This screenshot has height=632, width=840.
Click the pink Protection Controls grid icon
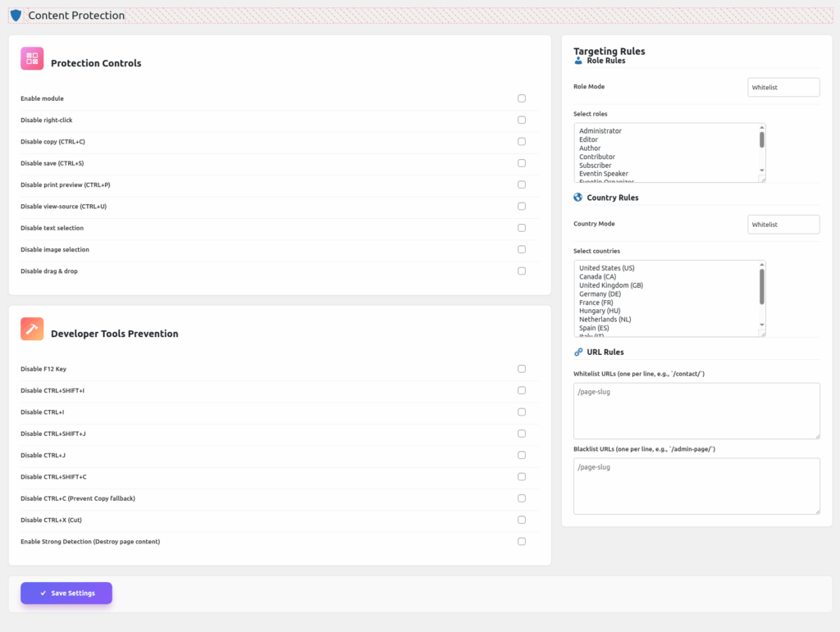click(x=32, y=58)
